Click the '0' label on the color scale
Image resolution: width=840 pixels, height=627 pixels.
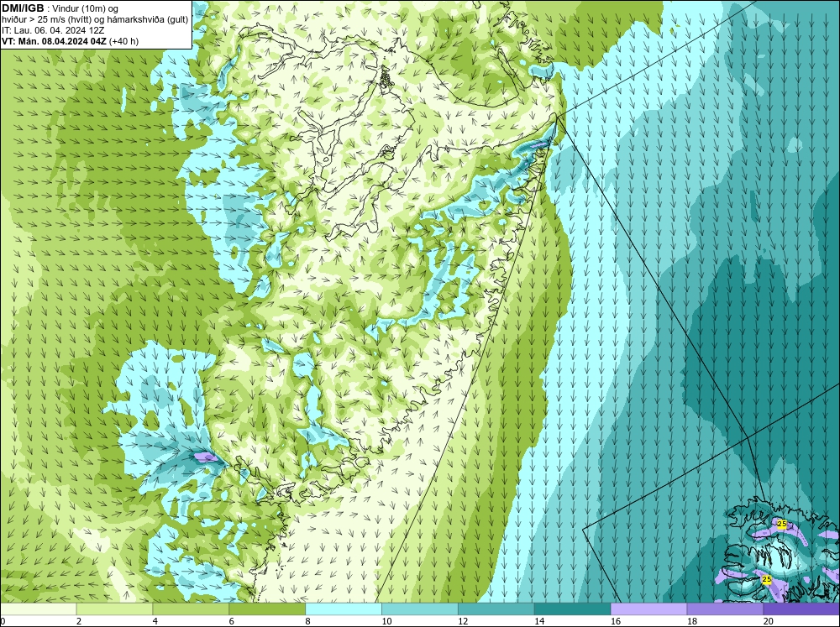coord(3,621)
